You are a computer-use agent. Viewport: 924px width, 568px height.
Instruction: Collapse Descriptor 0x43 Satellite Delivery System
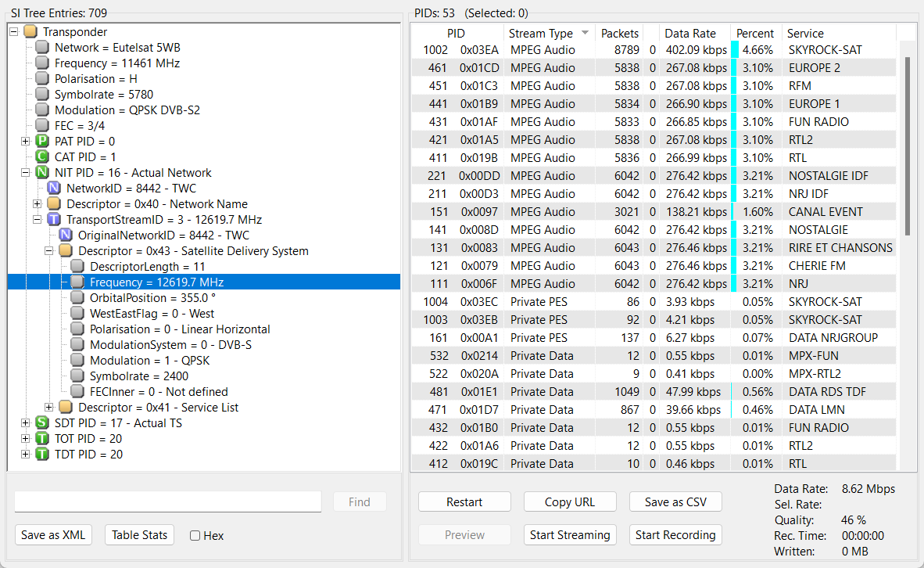[x=49, y=250]
